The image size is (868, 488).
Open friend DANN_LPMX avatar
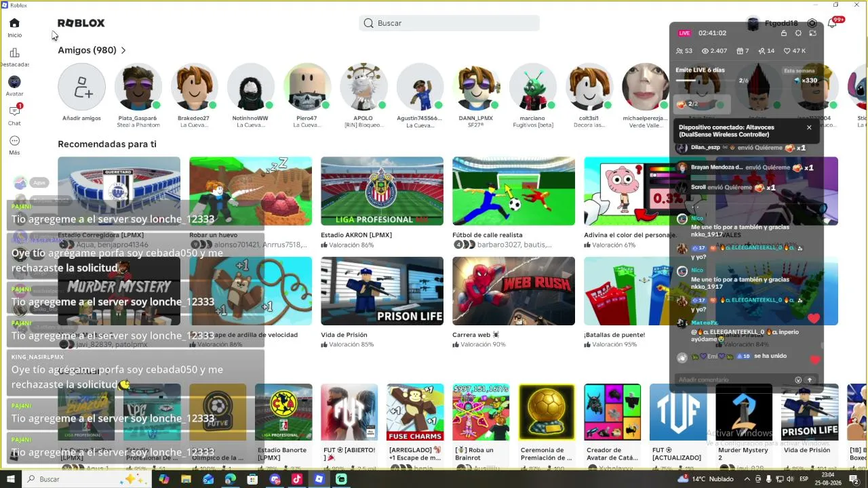point(476,87)
